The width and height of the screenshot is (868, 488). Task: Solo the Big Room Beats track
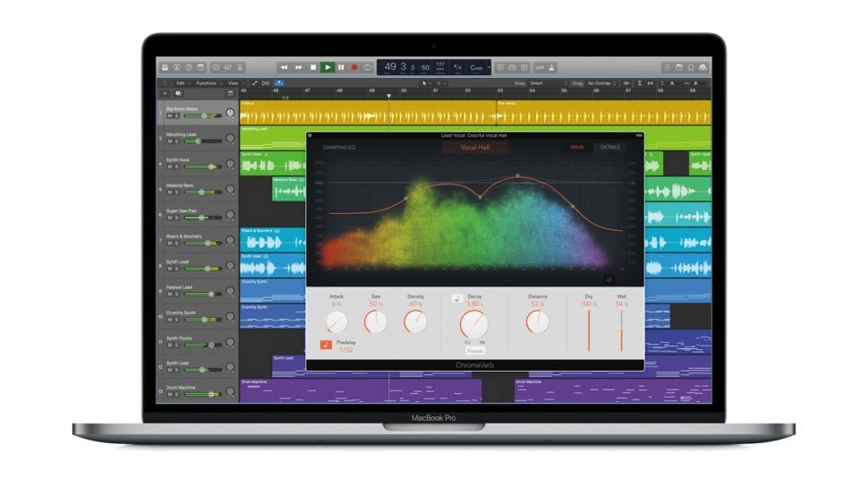pyautogui.click(x=176, y=116)
